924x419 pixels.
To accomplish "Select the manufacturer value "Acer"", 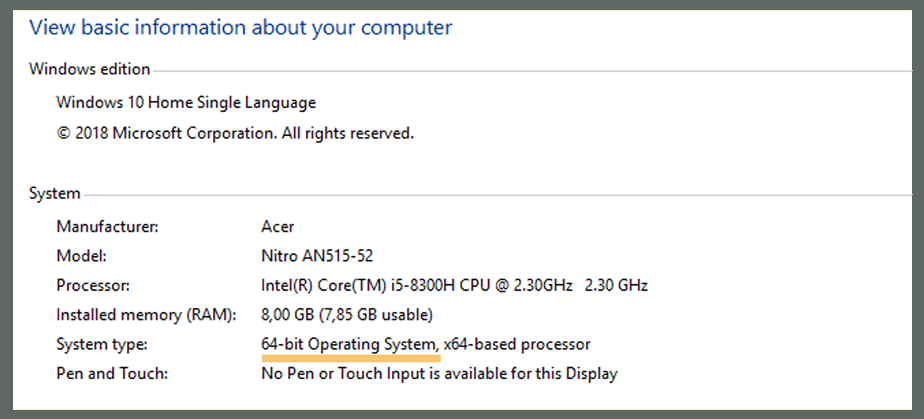I will (x=278, y=226).
